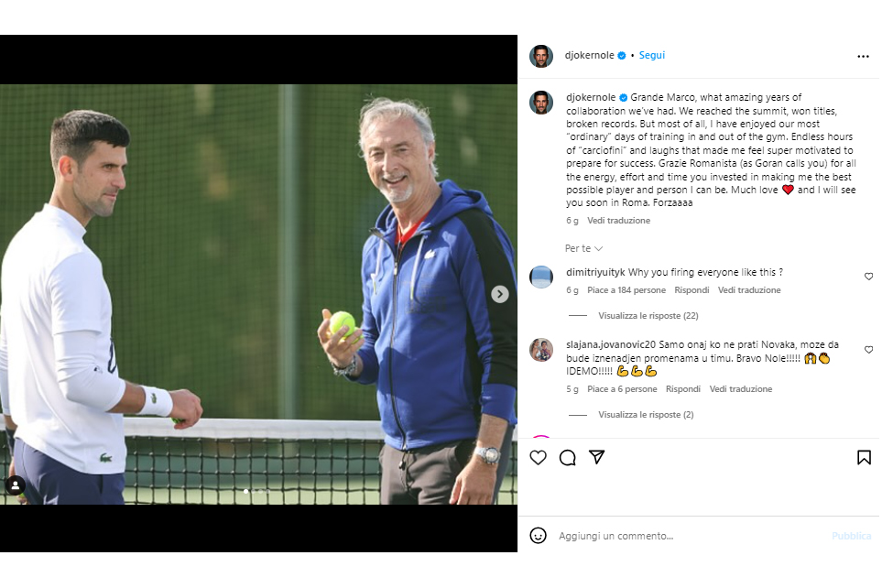
Task: Expand the 'Per te' comment sorting dropdown
Action: 583,248
